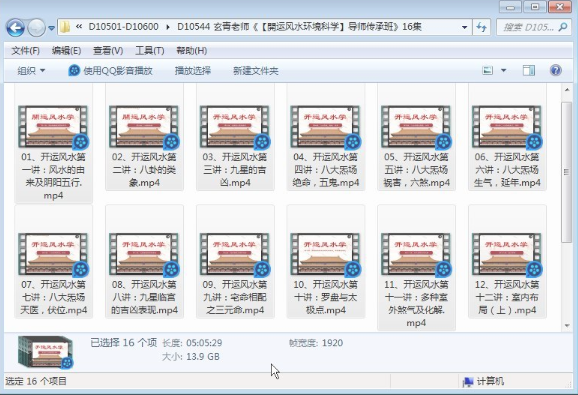578x395 pixels.
Task: Open the 文件(F) menu
Action: pos(25,51)
